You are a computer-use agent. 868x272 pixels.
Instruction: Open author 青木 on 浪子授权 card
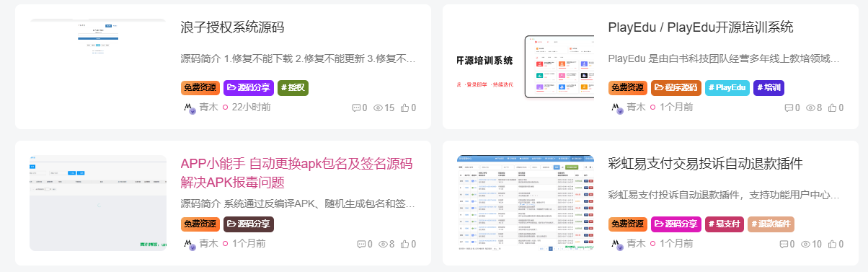208,107
